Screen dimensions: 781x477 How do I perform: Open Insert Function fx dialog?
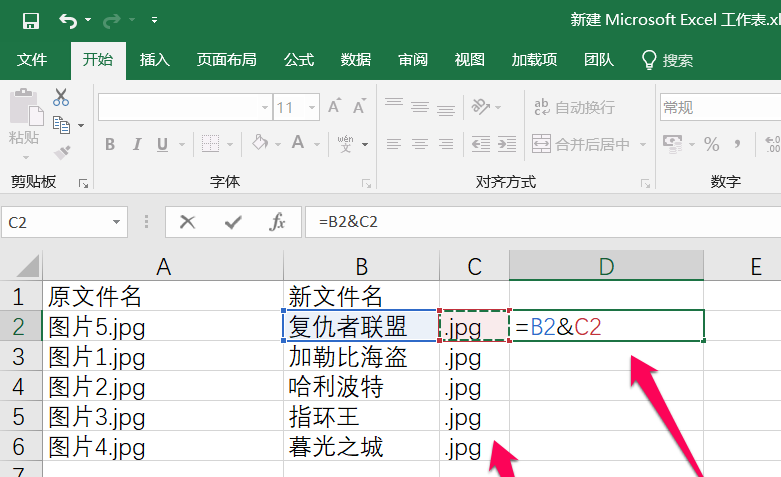[278, 222]
